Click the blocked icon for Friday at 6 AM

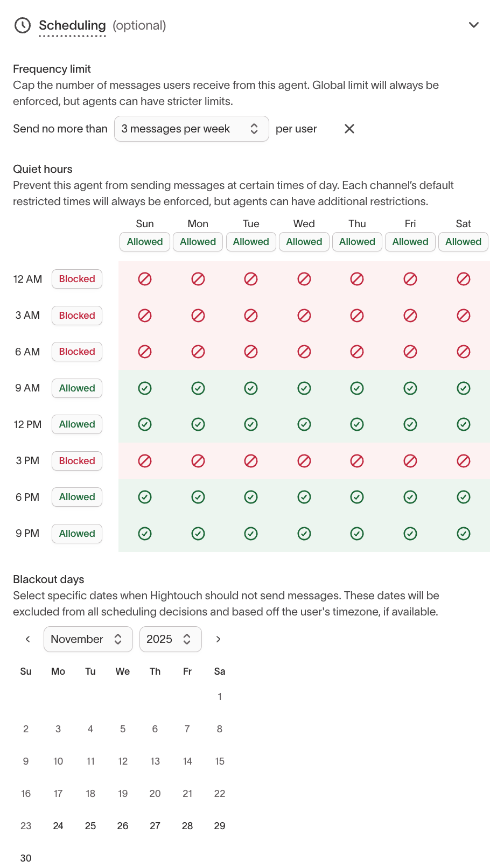pyautogui.click(x=410, y=352)
